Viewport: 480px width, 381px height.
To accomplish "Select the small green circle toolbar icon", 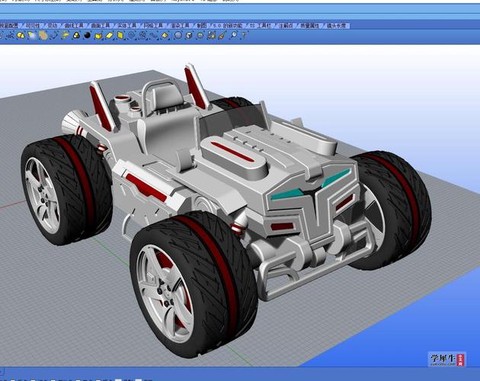I will pyautogui.click(x=200, y=35).
